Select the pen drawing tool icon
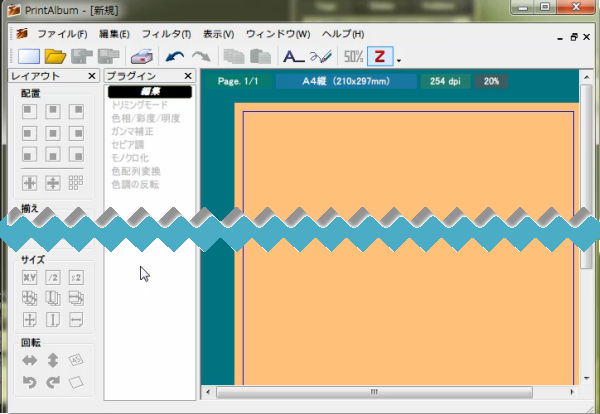Screen dimensions: 600x414 [320, 57]
